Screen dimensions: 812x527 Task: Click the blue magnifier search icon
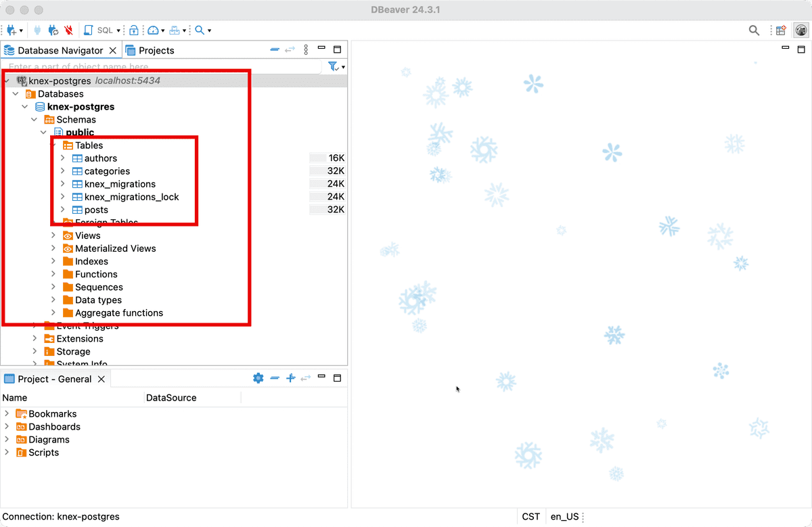(x=200, y=30)
